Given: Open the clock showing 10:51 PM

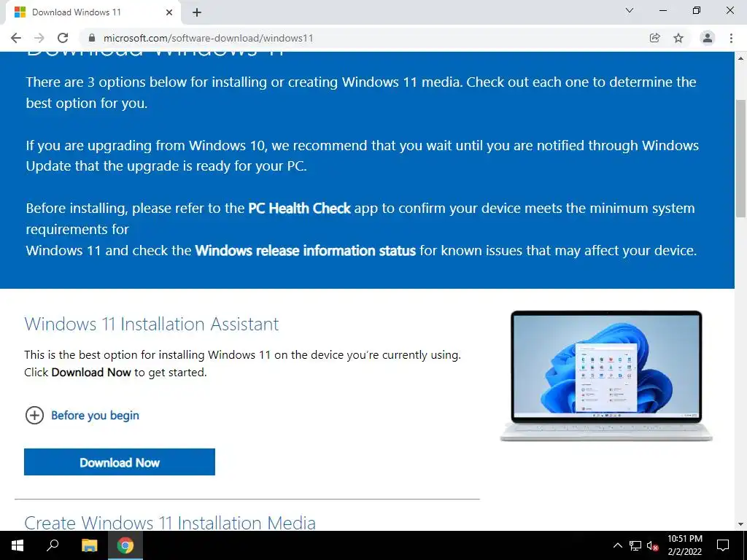Looking at the screenshot, I should (x=684, y=545).
